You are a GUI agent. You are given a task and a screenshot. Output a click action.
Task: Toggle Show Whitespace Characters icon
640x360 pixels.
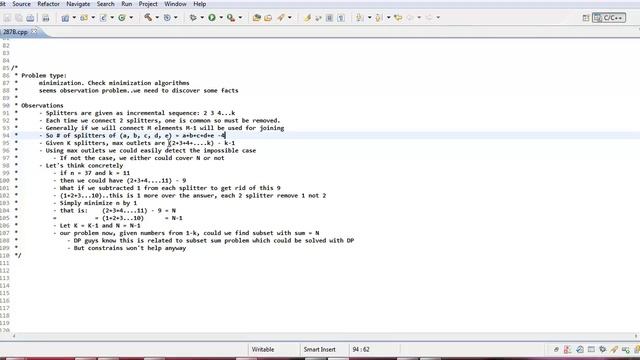click(x=341, y=18)
